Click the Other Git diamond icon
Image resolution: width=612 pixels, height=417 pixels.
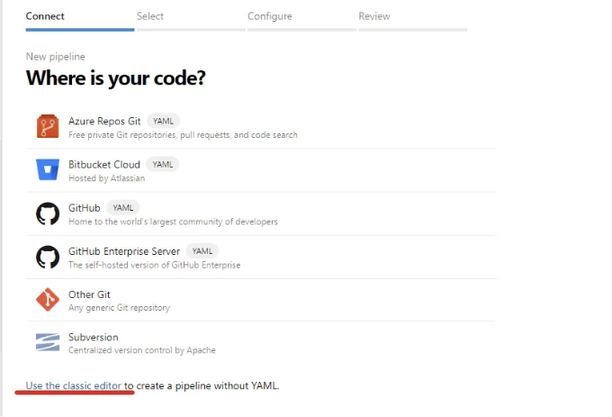(x=48, y=299)
